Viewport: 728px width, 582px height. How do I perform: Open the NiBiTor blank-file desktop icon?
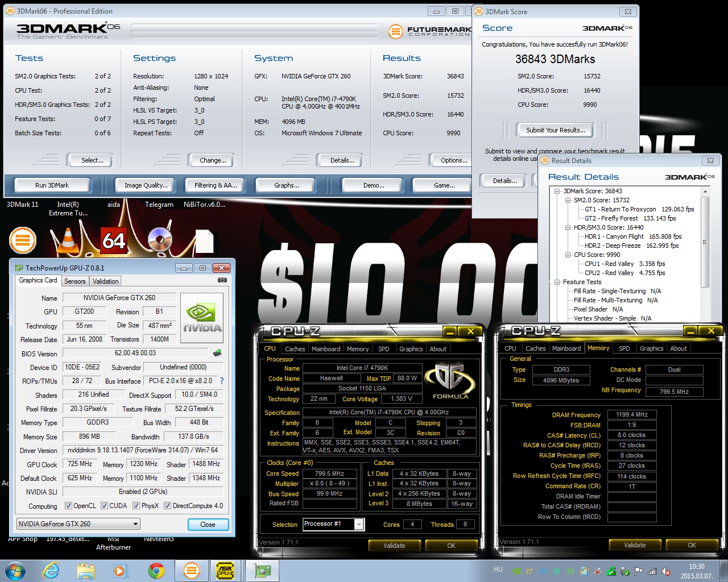204,240
